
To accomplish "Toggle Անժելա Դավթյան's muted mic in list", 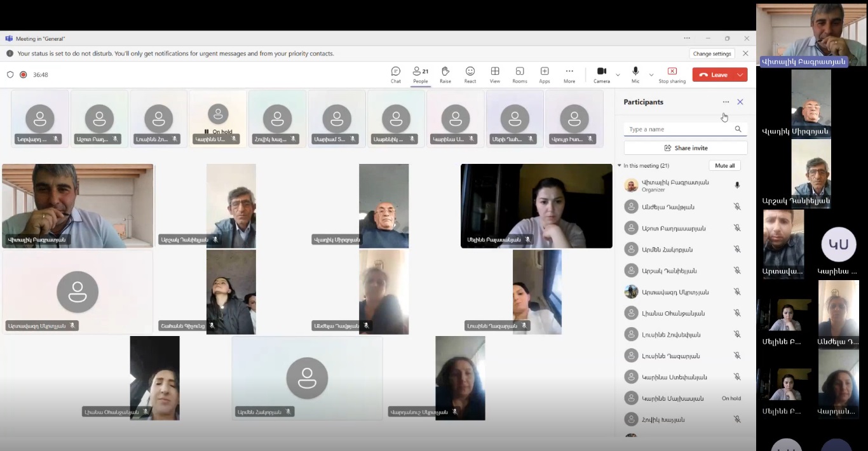I will point(737,207).
